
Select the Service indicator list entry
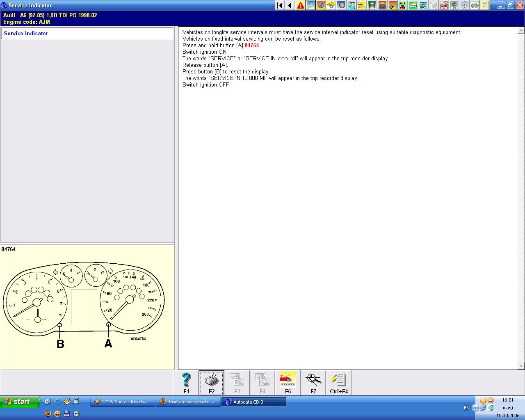(x=87, y=34)
